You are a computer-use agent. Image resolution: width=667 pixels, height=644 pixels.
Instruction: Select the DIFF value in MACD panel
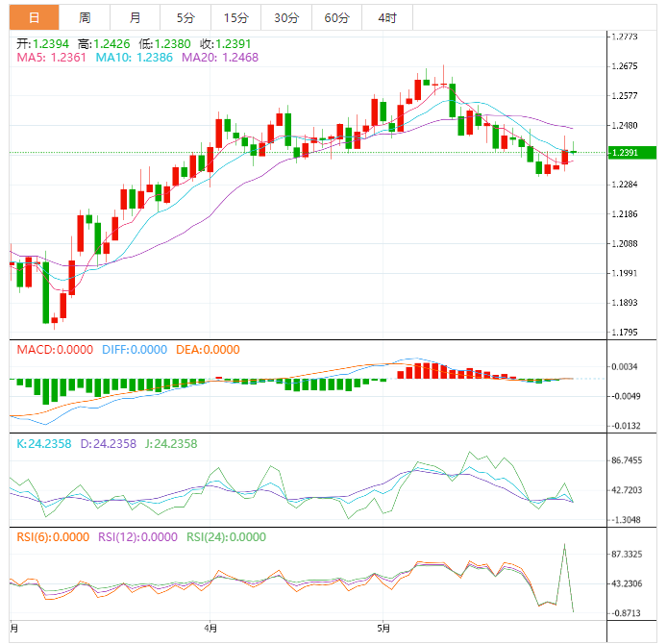coord(136,350)
